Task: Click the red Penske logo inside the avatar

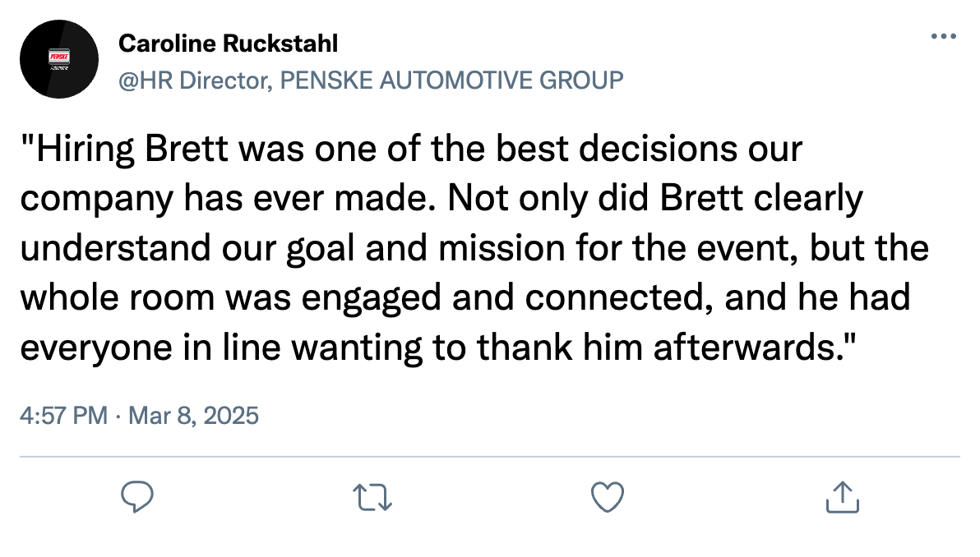Action: pos(59,55)
